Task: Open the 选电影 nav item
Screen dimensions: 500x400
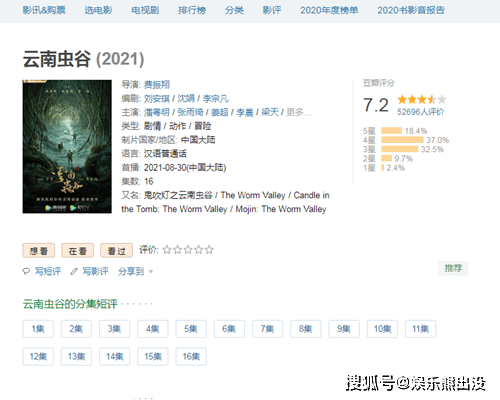Action: (x=98, y=10)
